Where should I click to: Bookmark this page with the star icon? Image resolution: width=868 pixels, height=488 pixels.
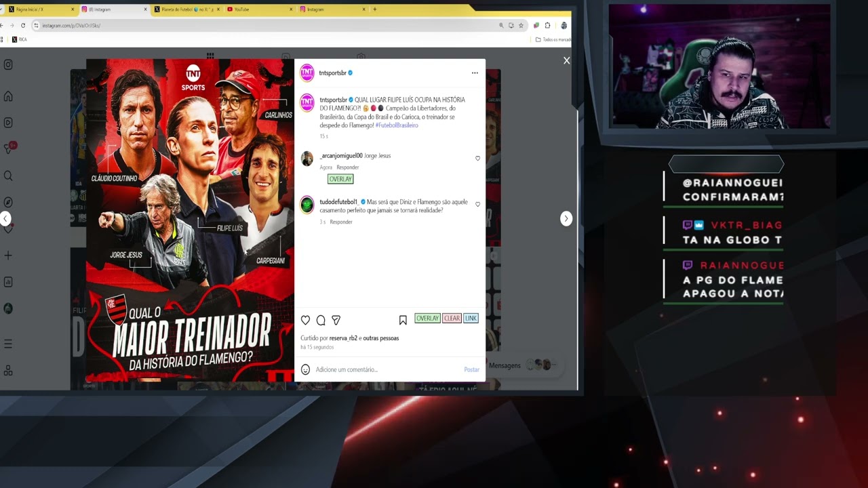521,25
